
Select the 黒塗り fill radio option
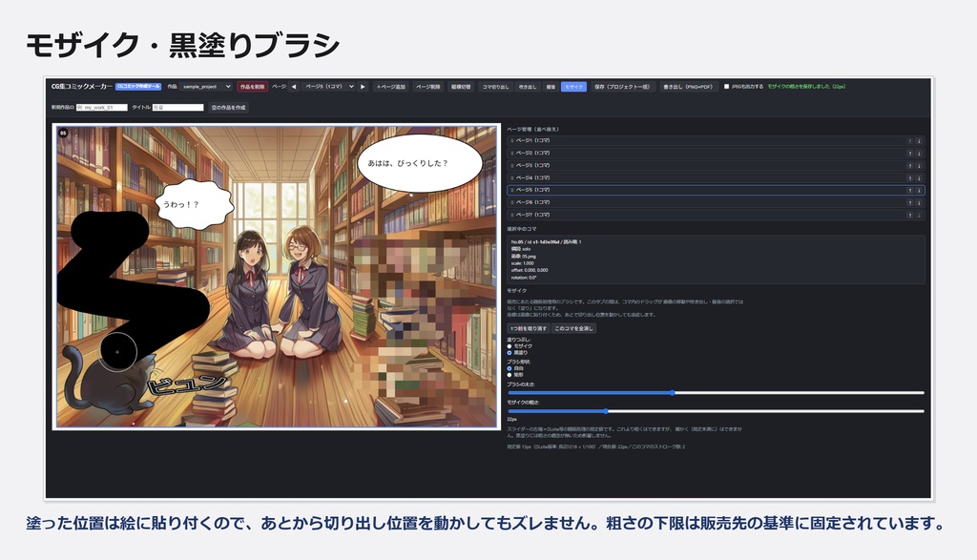509,353
